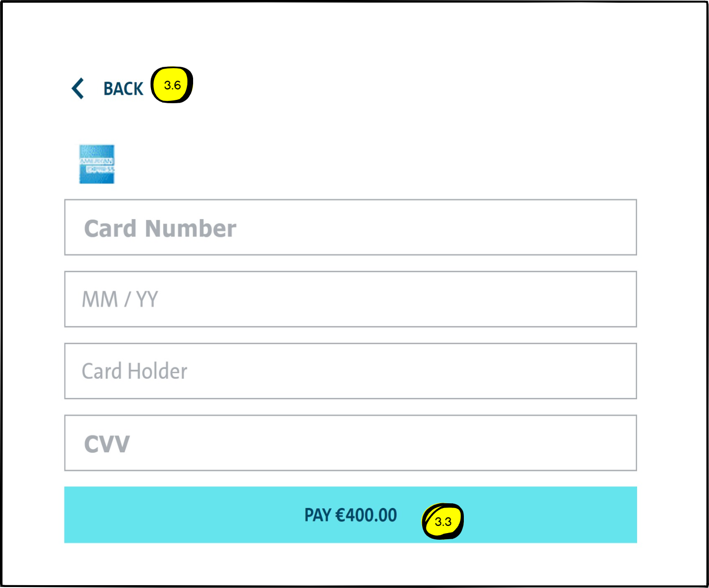Activate the CVV entry field
Screen dimensions: 709x588
click(350, 443)
